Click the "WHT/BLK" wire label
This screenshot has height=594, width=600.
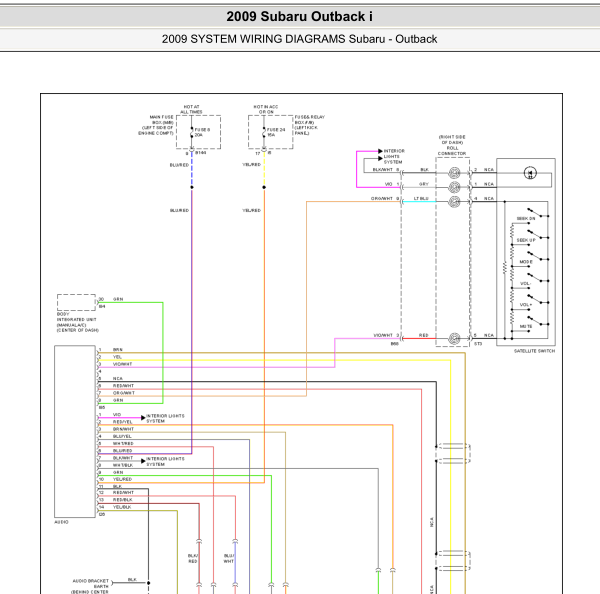(123, 465)
